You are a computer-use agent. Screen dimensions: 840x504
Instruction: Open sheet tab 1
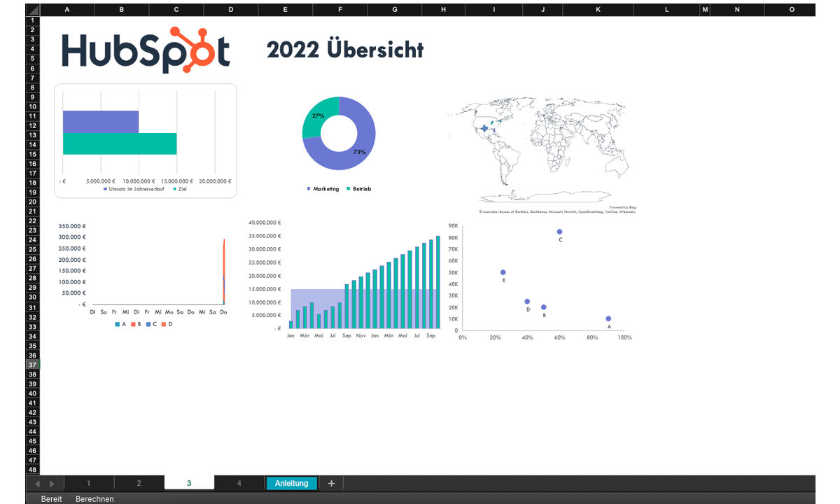89,483
